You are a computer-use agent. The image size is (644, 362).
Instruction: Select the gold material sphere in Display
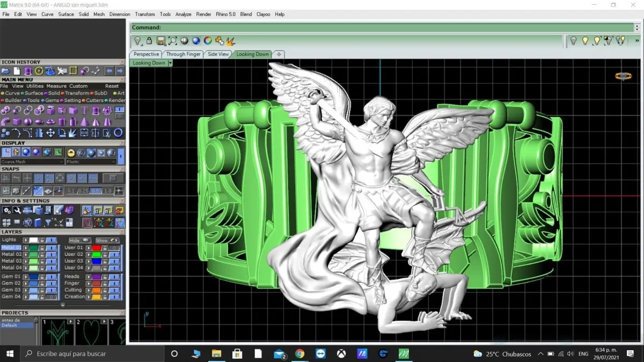(x=71, y=153)
